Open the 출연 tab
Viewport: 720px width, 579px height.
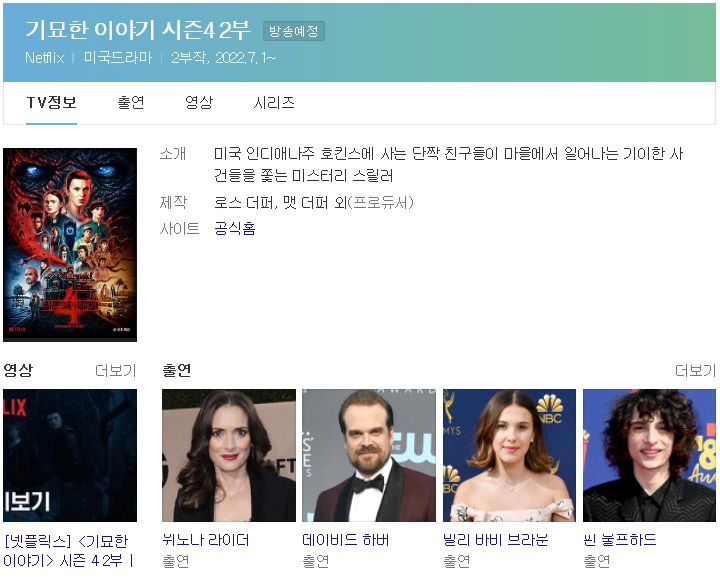pyautogui.click(x=131, y=103)
